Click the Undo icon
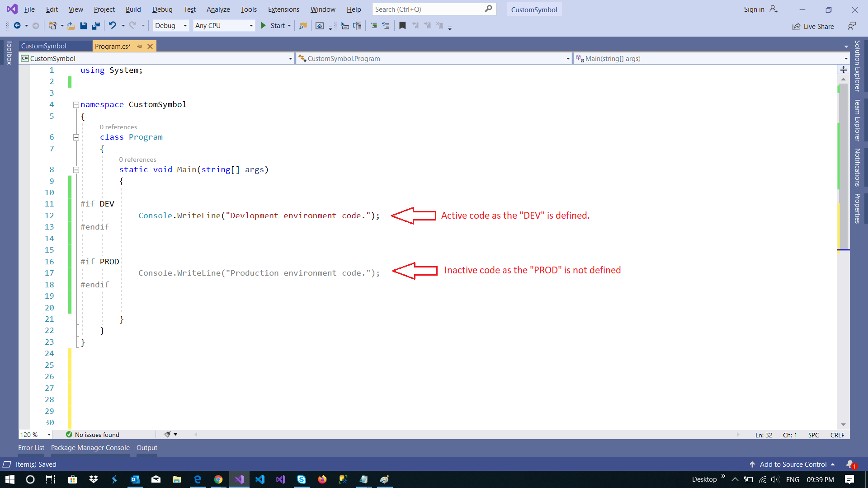 pyautogui.click(x=113, y=26)
